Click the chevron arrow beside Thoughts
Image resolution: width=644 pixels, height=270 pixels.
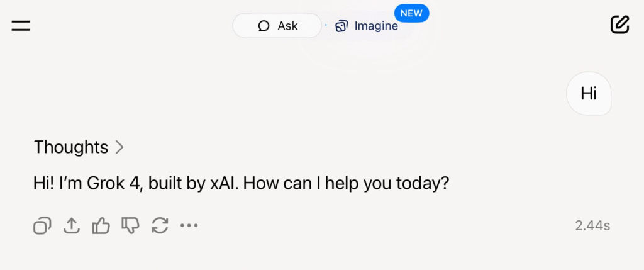point(119,147)
